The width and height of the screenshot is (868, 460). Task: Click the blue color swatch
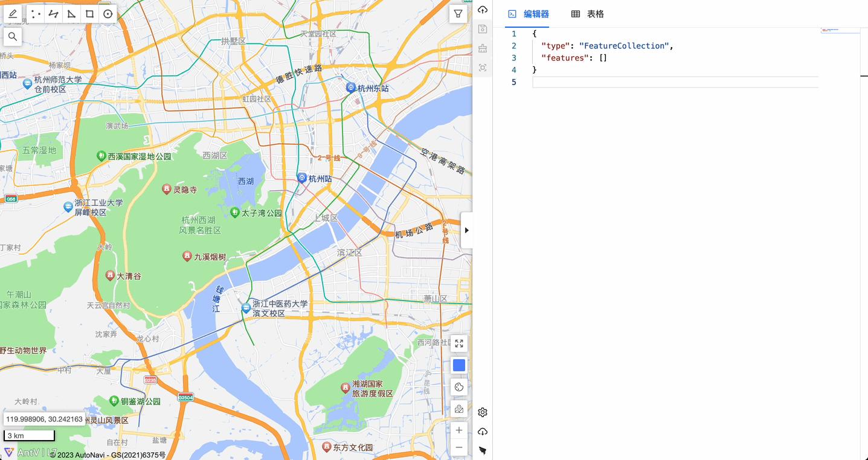[458, 365]
